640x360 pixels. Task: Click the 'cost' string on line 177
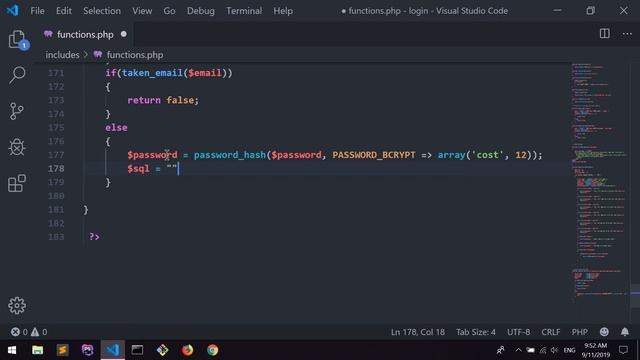(x=487, y=155)
